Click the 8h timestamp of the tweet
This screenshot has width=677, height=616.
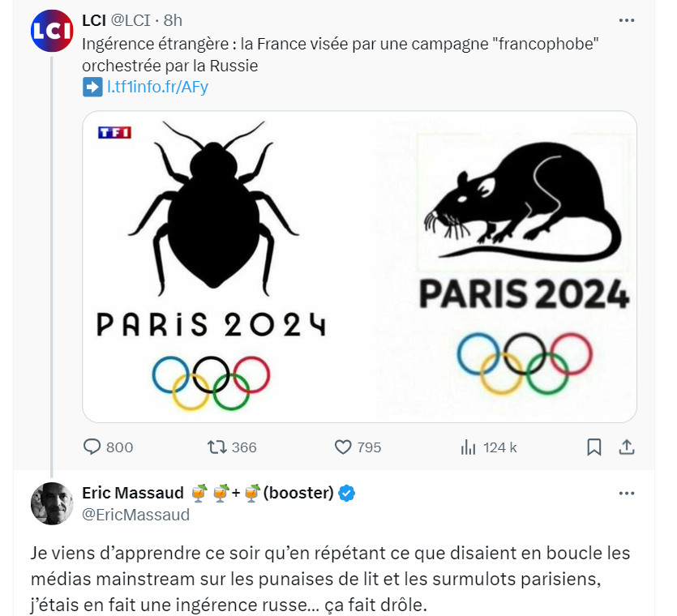172,19
